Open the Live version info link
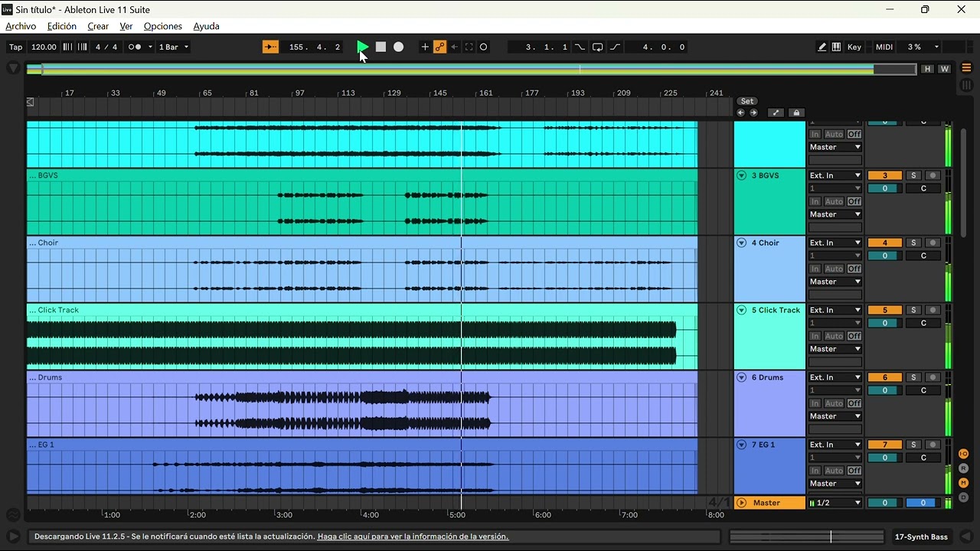Viewport: 980px width, 551px height. click(413, 536)
